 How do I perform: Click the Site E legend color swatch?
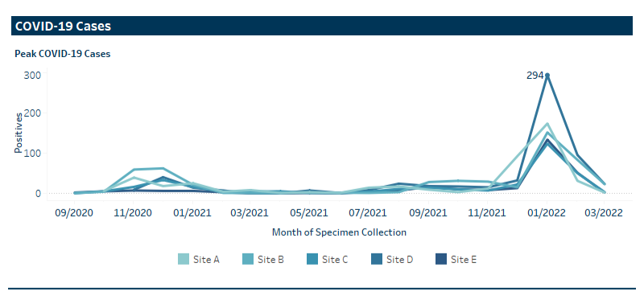coord(440,259)
